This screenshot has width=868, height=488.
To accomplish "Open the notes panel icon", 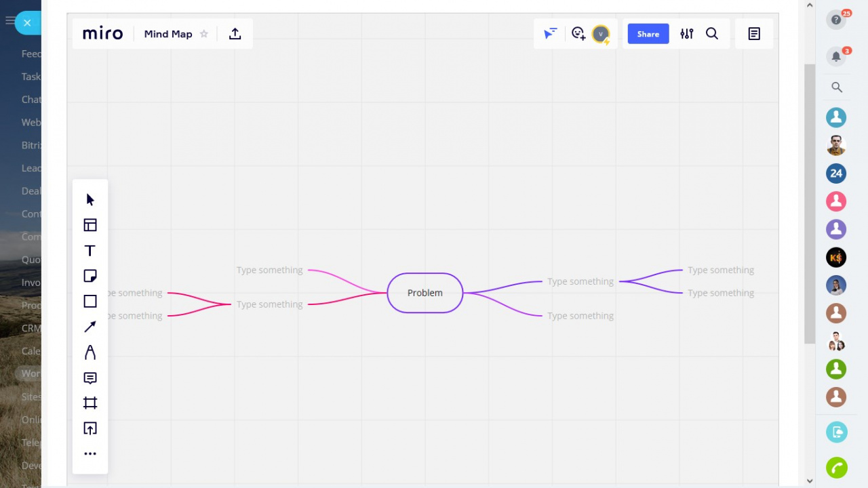I will click(x=754, y=34).
